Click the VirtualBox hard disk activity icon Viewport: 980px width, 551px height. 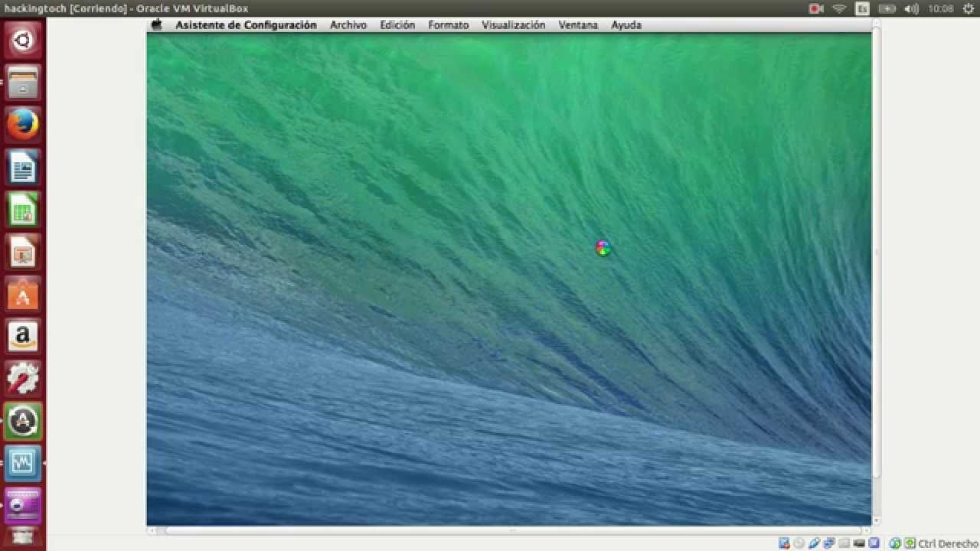pos(784,543)
